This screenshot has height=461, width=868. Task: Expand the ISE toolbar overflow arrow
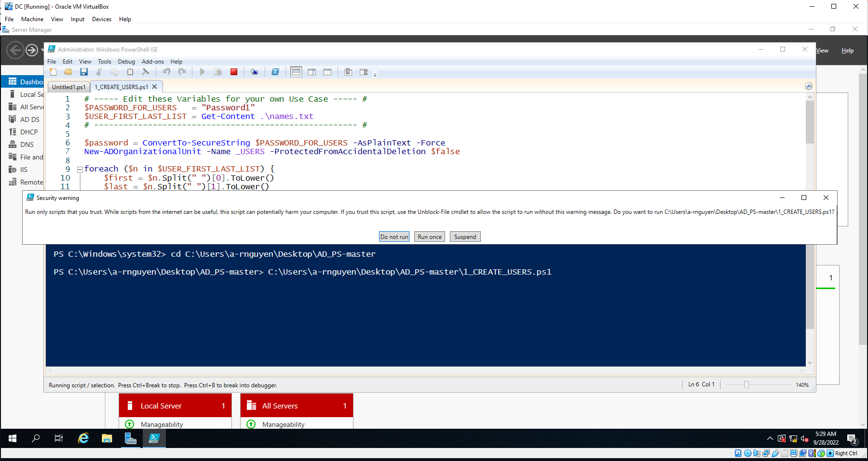pos(375,75)
